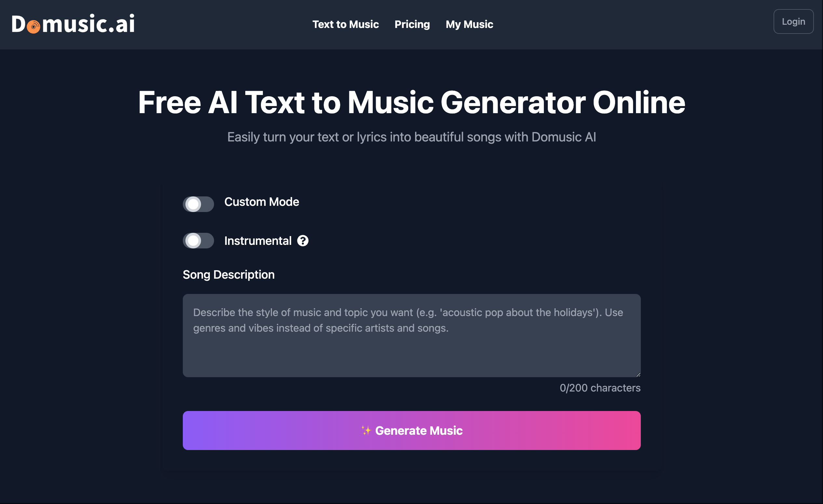Click the Song Description label
Screen dimensions: 823x504
[228, 274]
